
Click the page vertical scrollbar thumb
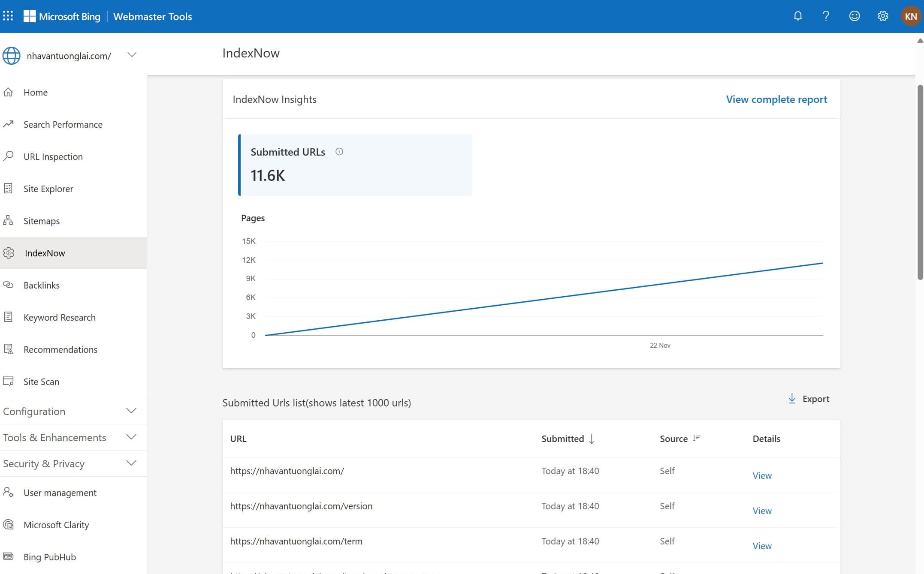[x=920, y=182]
